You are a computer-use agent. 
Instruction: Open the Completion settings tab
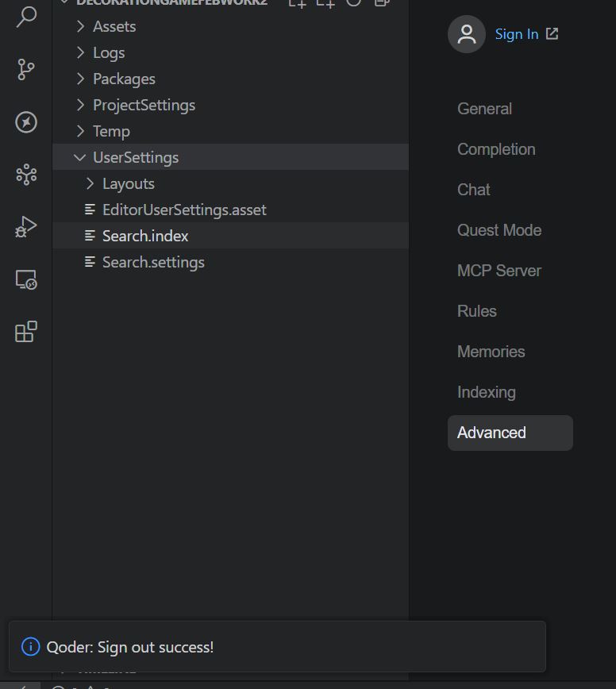tap(510, 149)
